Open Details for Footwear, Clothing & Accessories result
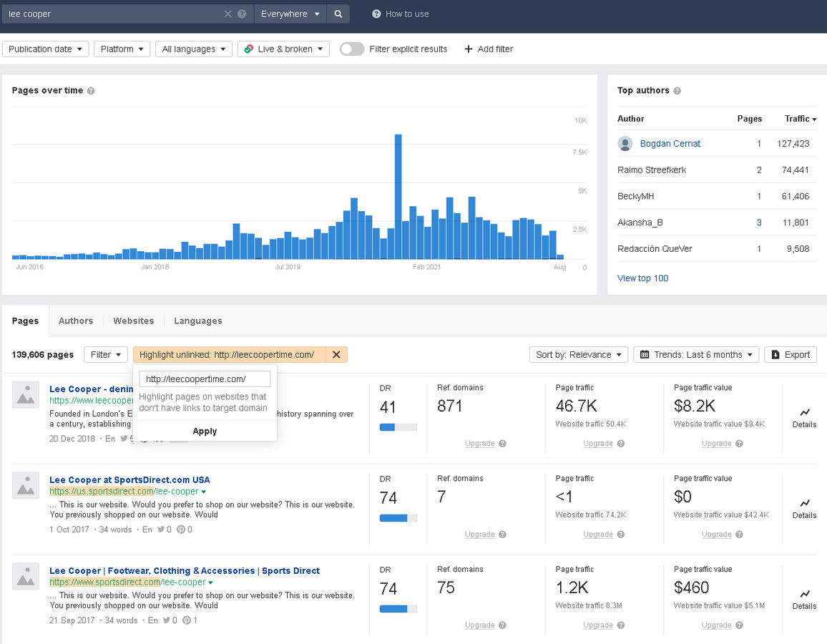Image resolution: width=827 pixels, height=644 pixels. pyautogui.click(x=804, y=599)
